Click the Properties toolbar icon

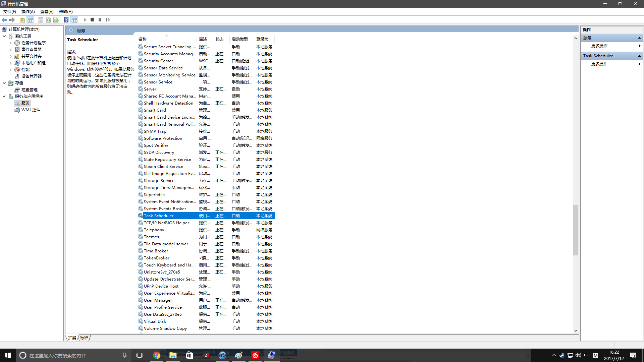click(x=40, y=20)
